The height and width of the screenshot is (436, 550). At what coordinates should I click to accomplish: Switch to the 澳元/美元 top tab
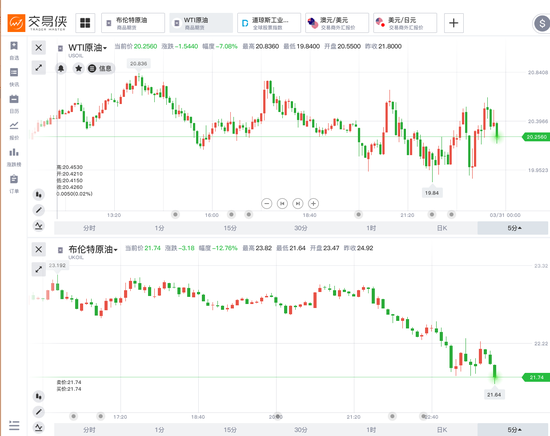[337, 23]
